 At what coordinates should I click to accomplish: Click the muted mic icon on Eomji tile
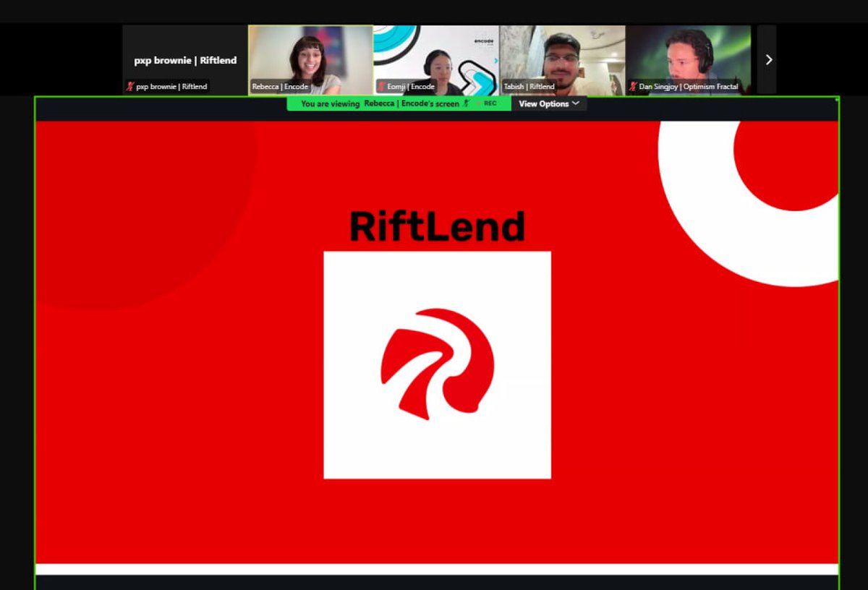coord(381,87)
